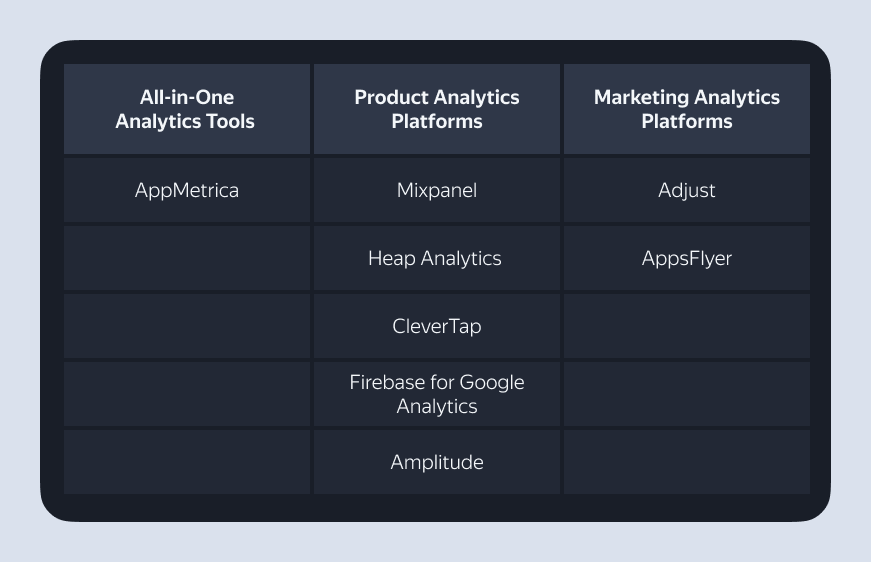This screenshot has width=871, height=562.
Task: Click the empty cell right of Amplitude
Action: tap(687, 462)
